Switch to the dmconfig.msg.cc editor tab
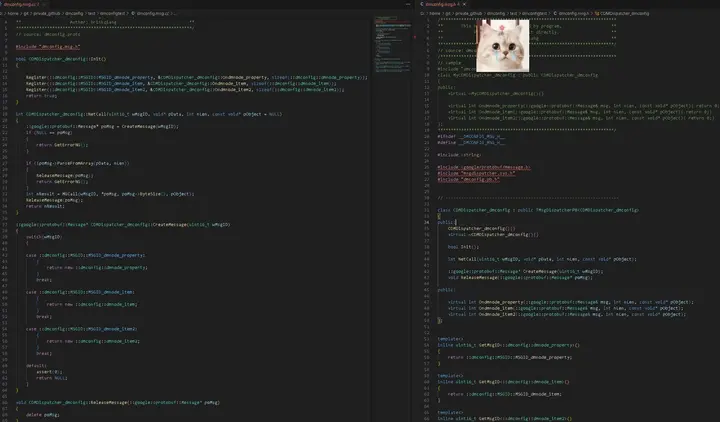Viewport: 720px width, 422px height. [x=22, y=4]
